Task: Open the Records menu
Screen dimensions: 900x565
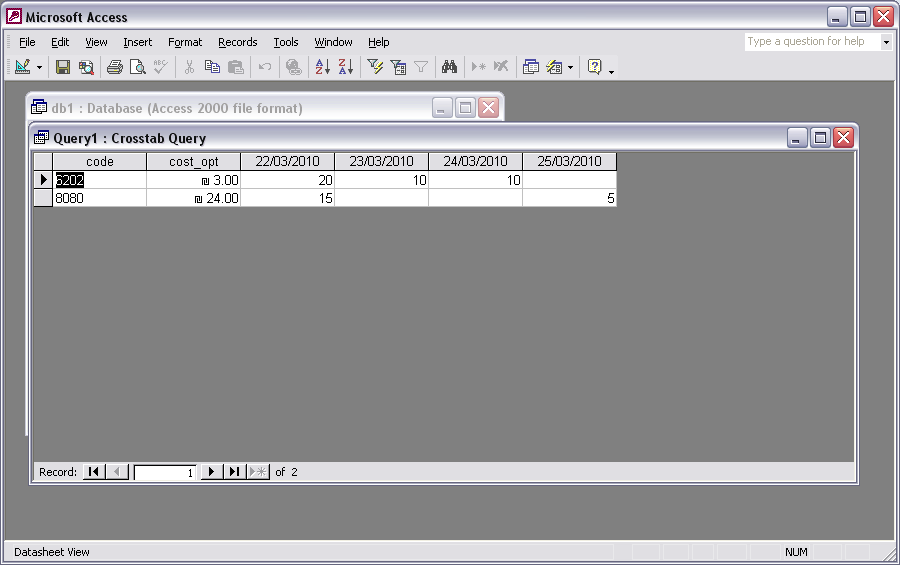Action: point(237,42)
